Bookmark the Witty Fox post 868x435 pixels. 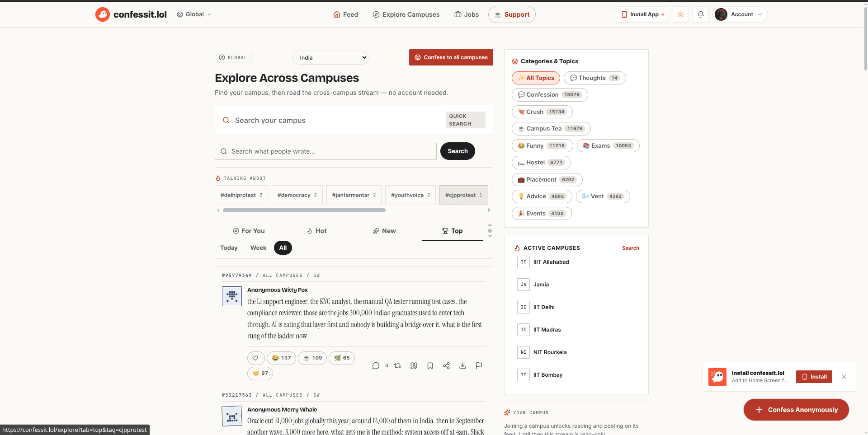click(x=430, y=366)
